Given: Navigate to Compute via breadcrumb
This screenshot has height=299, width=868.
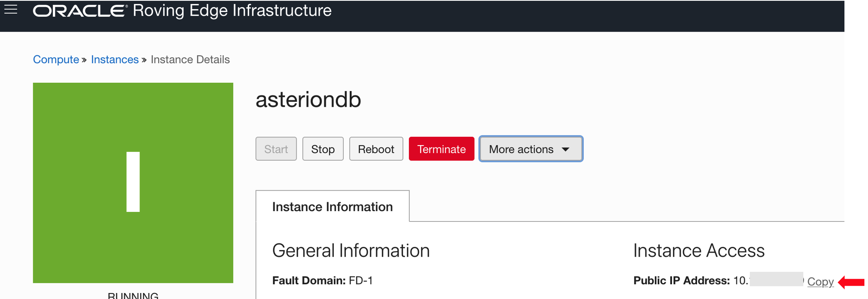Looking at the screenshot, I should pos(55,59).
